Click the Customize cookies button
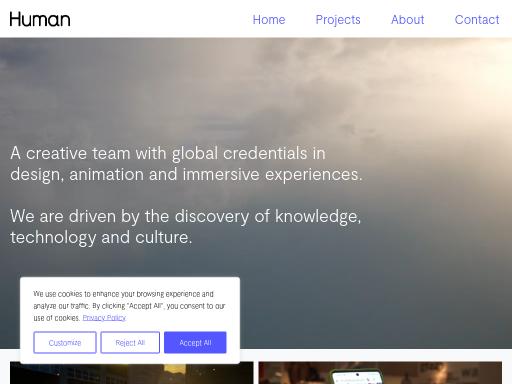 click(65, 342)
